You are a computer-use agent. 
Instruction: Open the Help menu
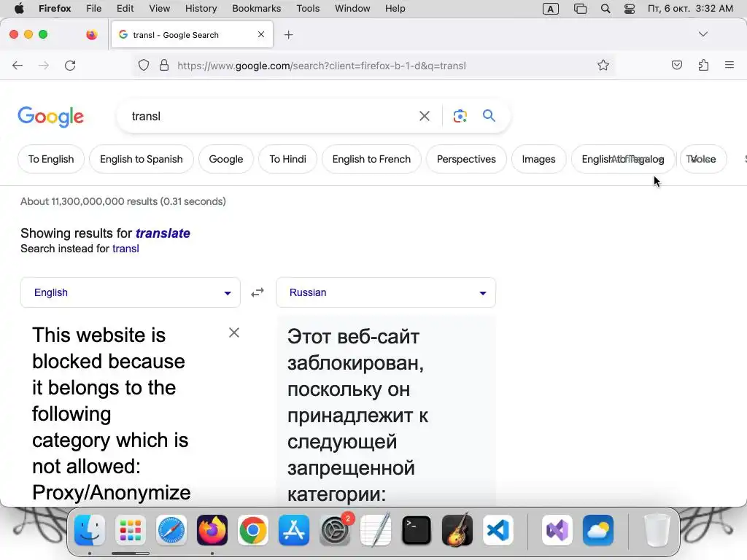coord(395,9)
